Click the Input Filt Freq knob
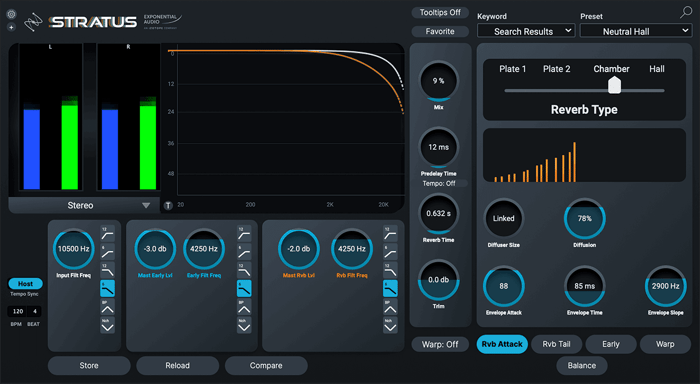The image size is (700, 384). tap(74, 249)
